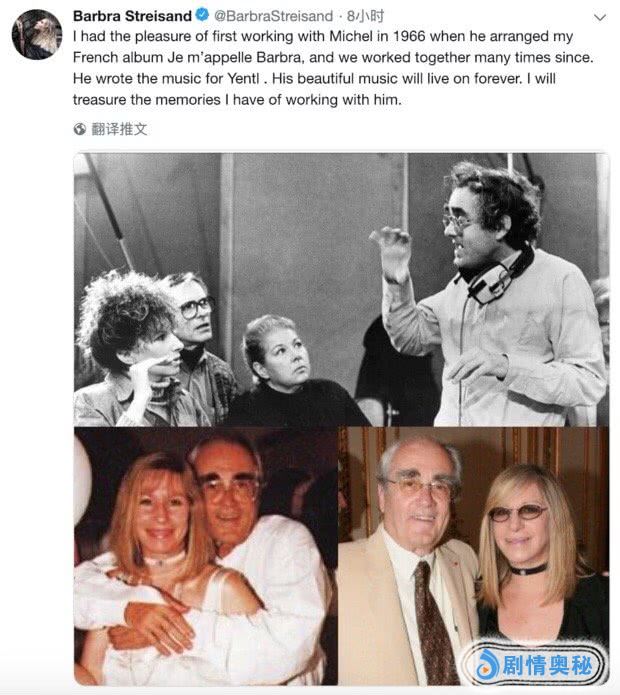Open the @BarbraStreisand handle link
This screenshot has width=620, height=695.
click(273, 16)
